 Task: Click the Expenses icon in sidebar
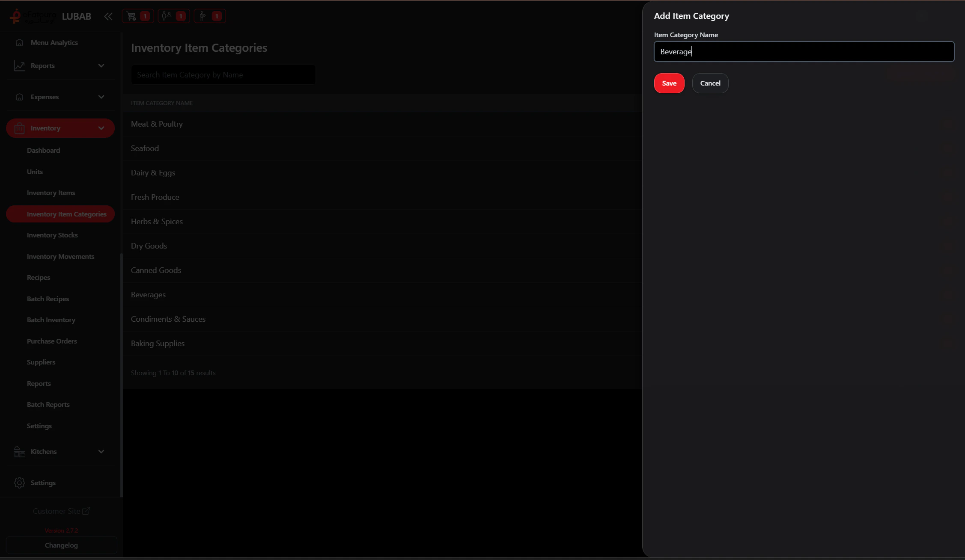pos(19,97)
